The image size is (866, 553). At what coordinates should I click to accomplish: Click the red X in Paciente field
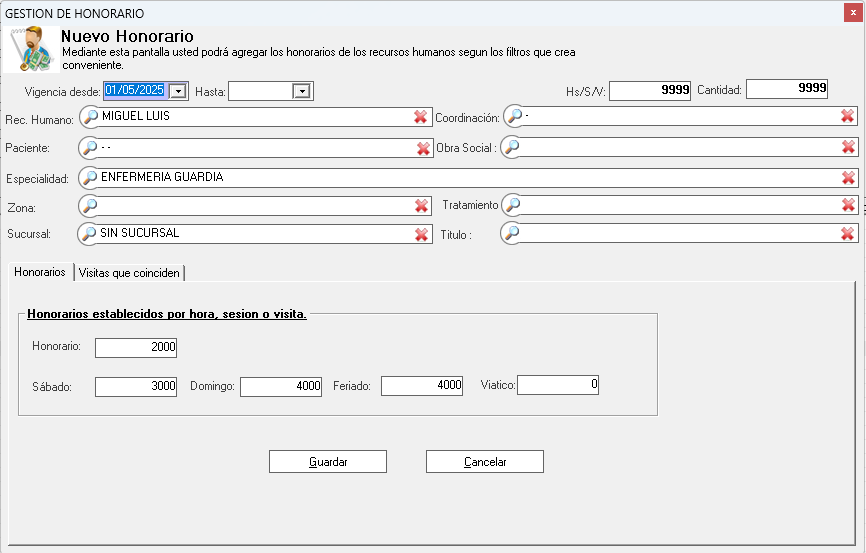(x=423, y=148)
